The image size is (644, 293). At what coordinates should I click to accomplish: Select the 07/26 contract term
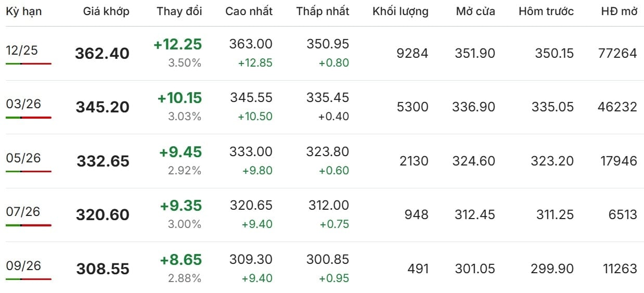(23, 212)
